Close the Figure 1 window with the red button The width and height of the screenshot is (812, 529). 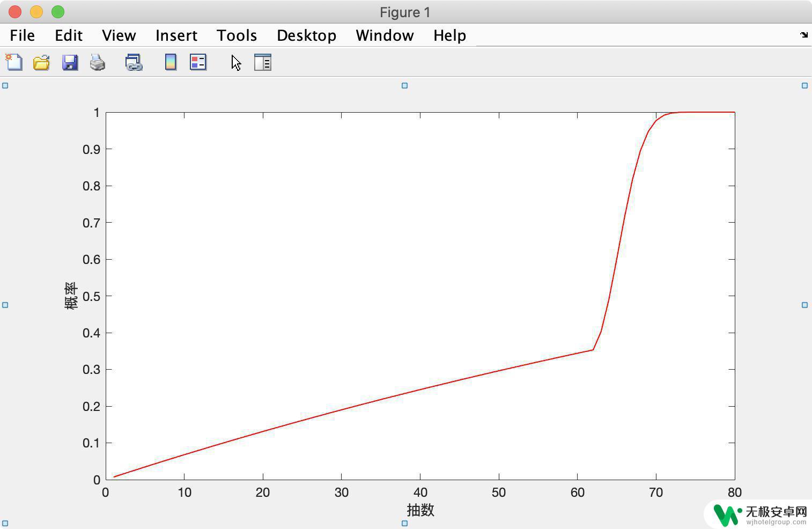(15, 11)
